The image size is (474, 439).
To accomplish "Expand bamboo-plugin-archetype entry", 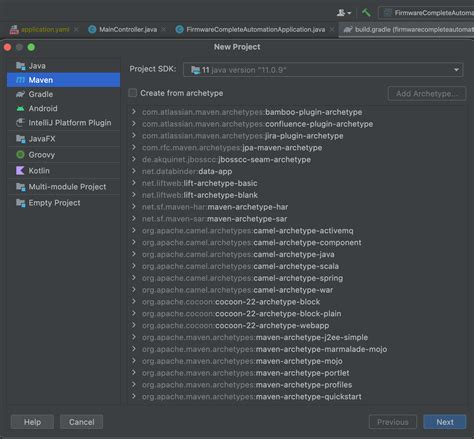I will click(134, 112).
